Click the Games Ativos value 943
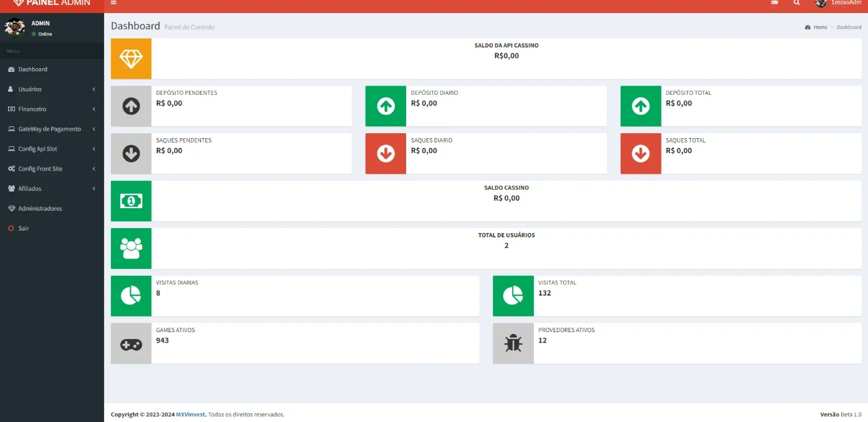This screenshot has height=422, width=868. [162, 341]
